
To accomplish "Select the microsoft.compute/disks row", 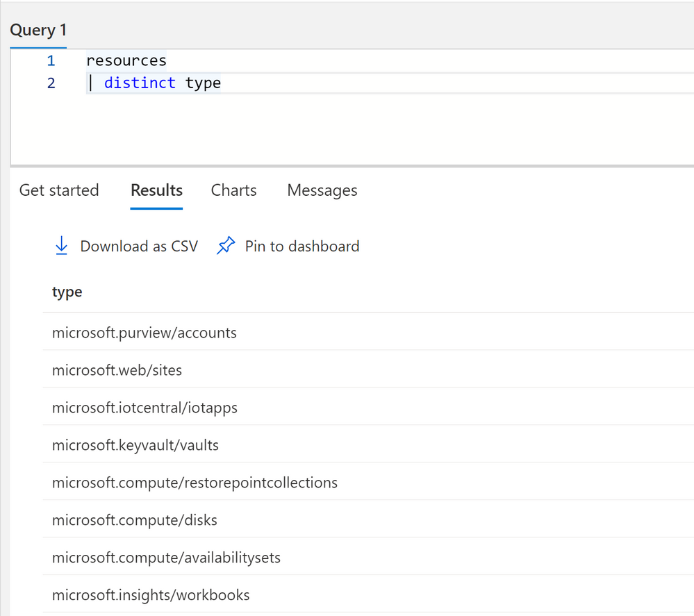I will point(368,520).
